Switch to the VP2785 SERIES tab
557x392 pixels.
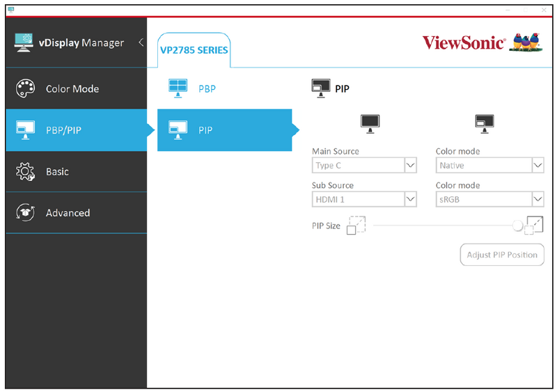tap(194, 50)
